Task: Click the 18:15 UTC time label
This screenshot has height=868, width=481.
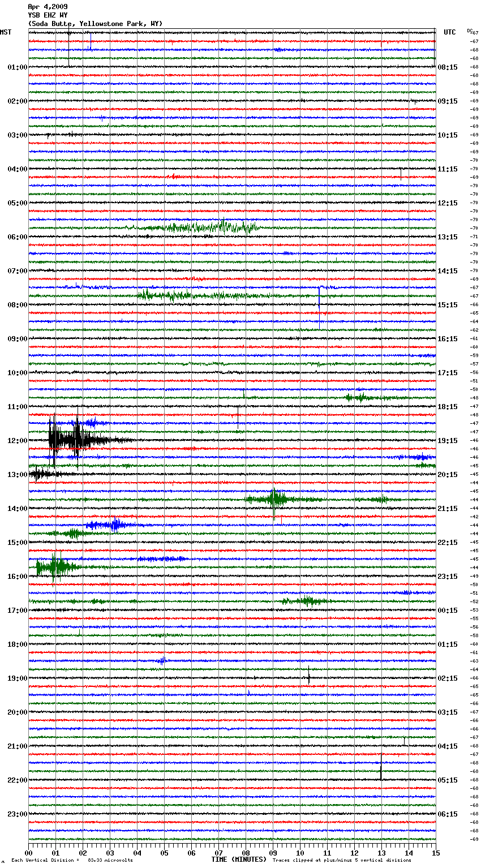Action: click(448, 407)
